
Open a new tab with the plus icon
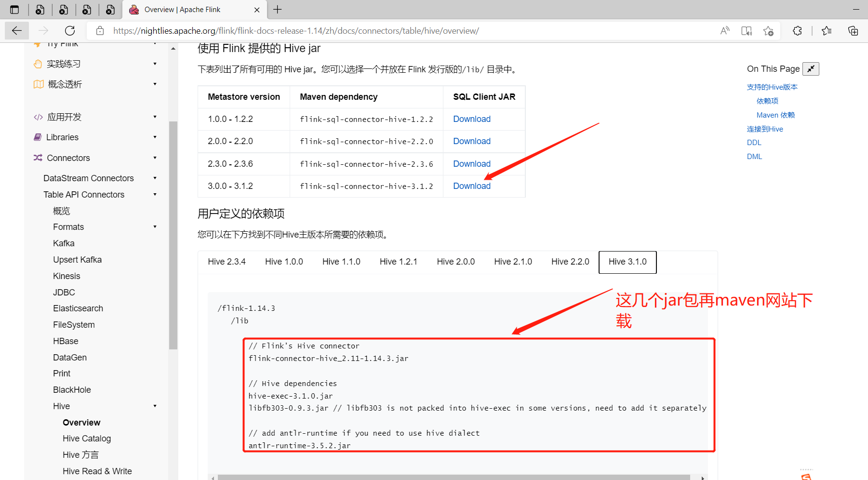click(278, 10)
